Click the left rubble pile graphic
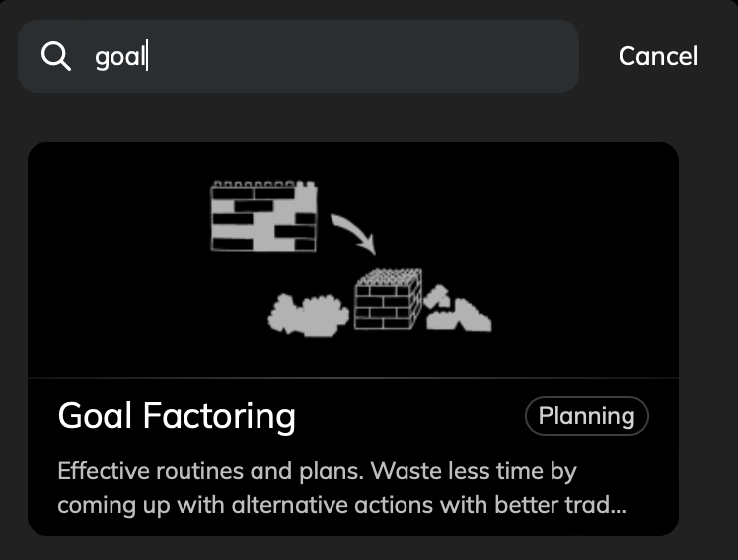 pos(308,315)
